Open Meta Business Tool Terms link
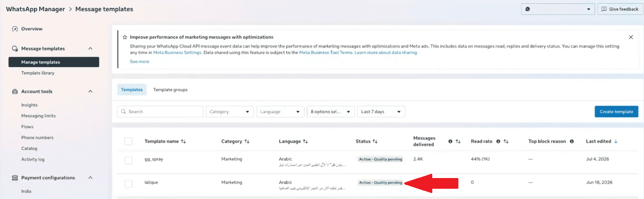This screenshot has height=199, width=644. (x=325, y=53)
